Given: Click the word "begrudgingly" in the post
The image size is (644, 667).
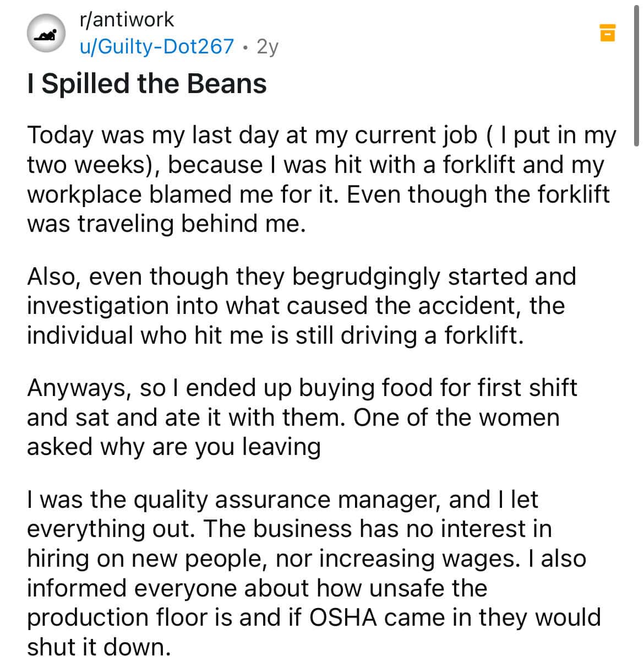Looking at the screenshot, I should point(366,277).
